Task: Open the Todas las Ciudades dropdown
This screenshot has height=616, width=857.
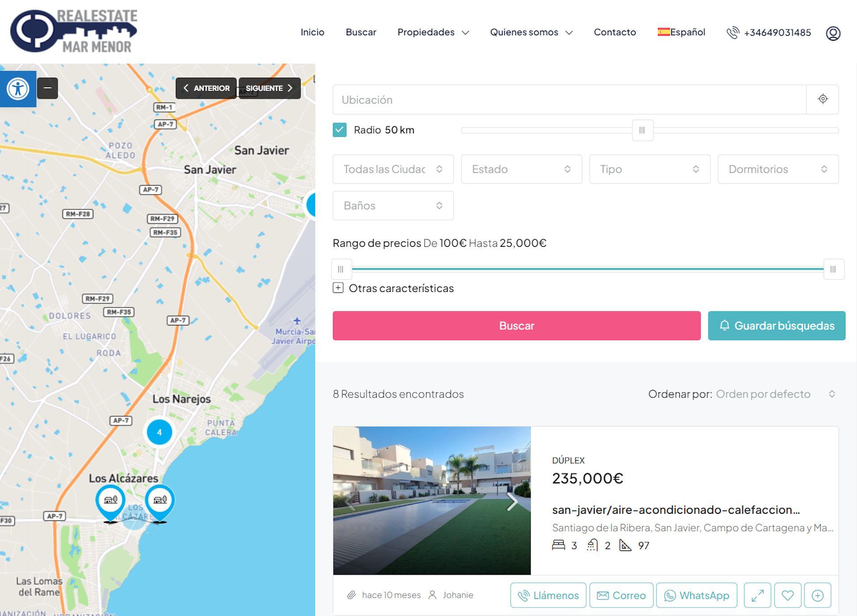Action: tap(393, 169)
